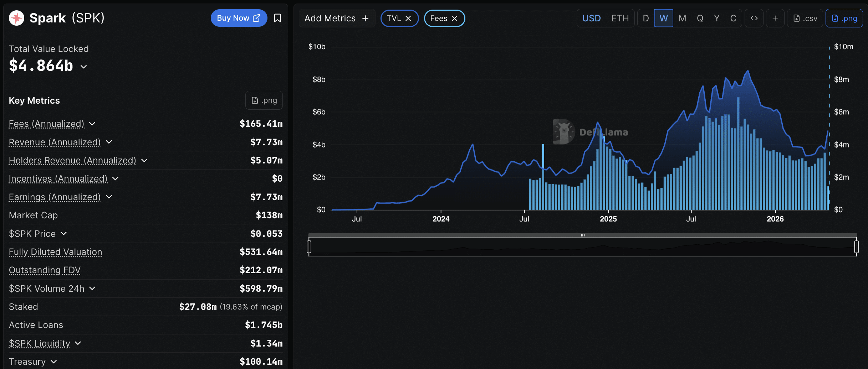Expand Holders Revenue (Annualized) row
The image size is (868, 369).
[x=144, y=161]
